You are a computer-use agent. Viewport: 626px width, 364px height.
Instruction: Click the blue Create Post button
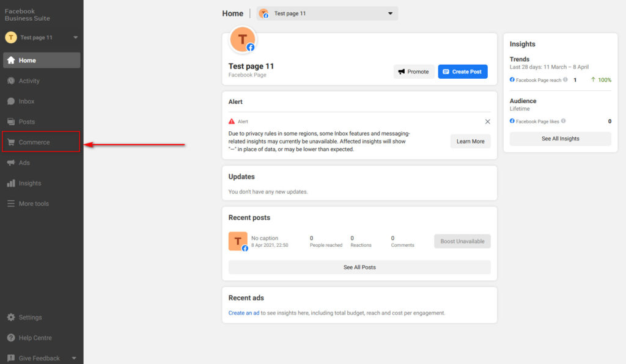(x=462, y=72)
